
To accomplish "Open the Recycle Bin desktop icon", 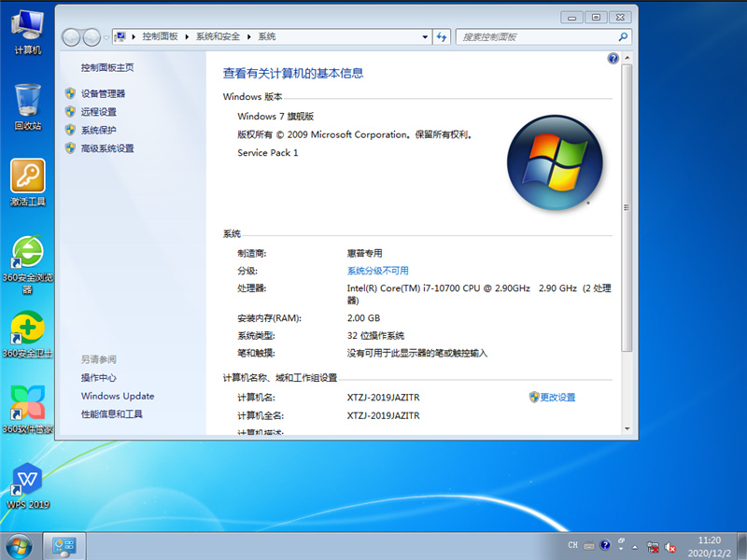I will click(x=28, y=106).
